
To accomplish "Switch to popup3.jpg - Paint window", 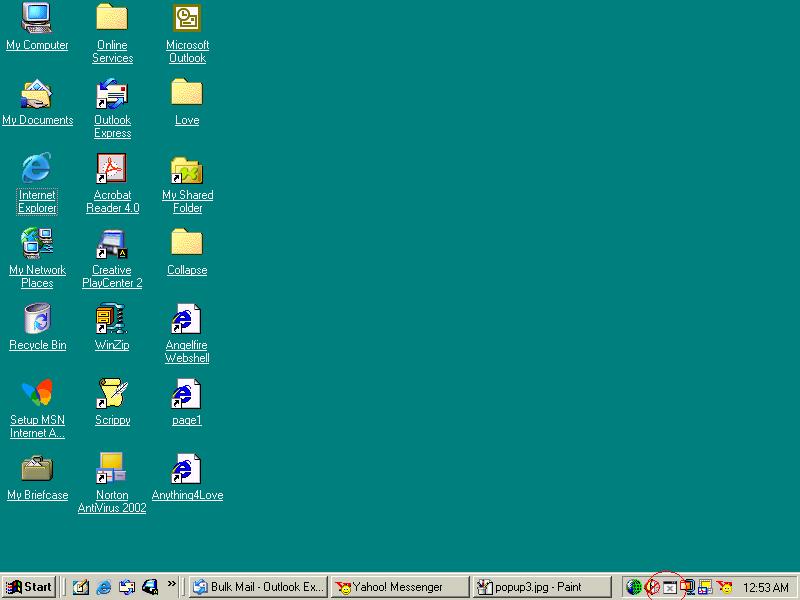I will (x=542, y=587).
